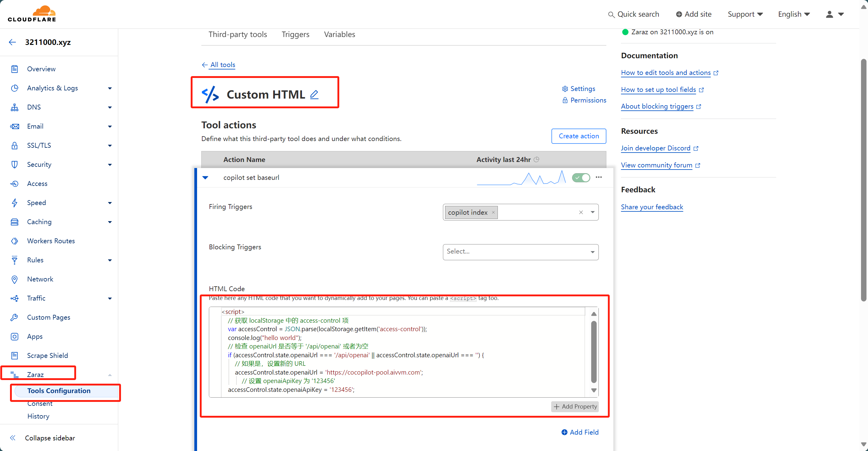Viewport: 868px width, 451px height.
Task: Switch to the Third-party tools tab
Action: click(x=238, y=34)
